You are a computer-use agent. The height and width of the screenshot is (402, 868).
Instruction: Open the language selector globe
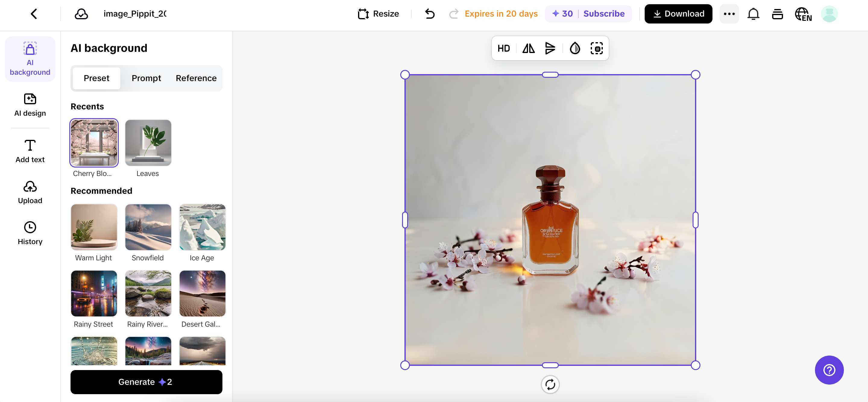click(803, 14)
